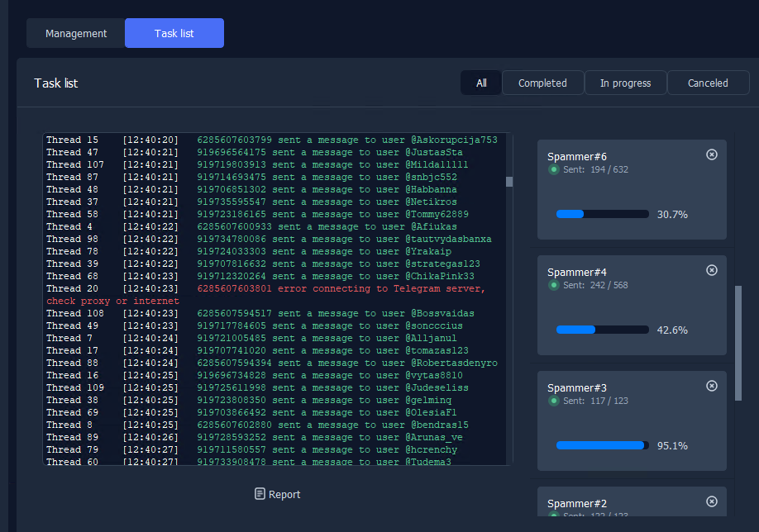Select the Thread 48 log line to @Habbanna

point(251,189)
